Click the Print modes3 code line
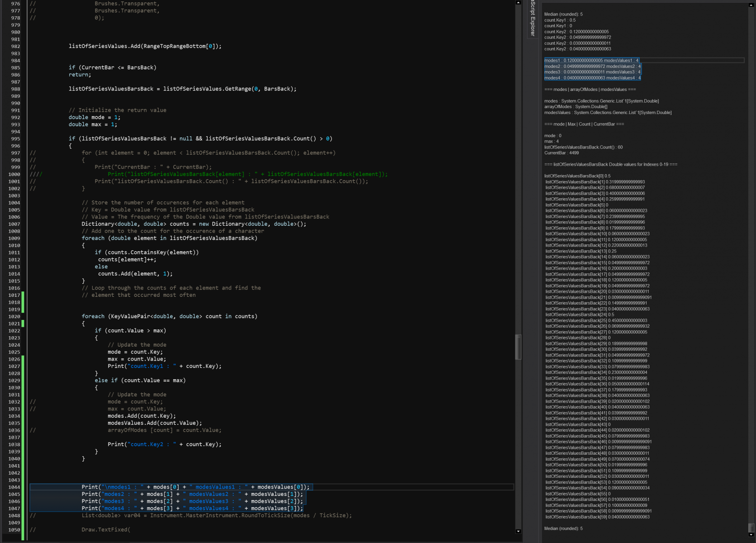756x543 pixels. click(x=192, y=501)
